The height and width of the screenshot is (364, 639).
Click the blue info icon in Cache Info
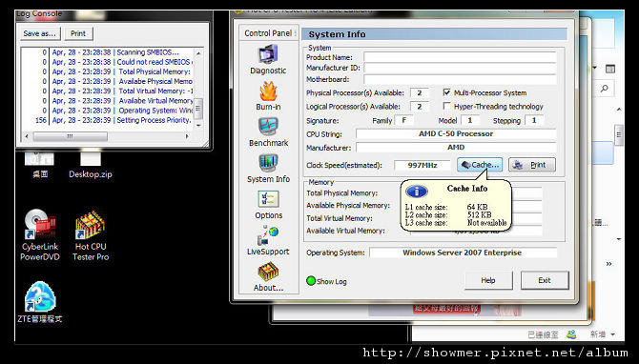pos(416,192)
